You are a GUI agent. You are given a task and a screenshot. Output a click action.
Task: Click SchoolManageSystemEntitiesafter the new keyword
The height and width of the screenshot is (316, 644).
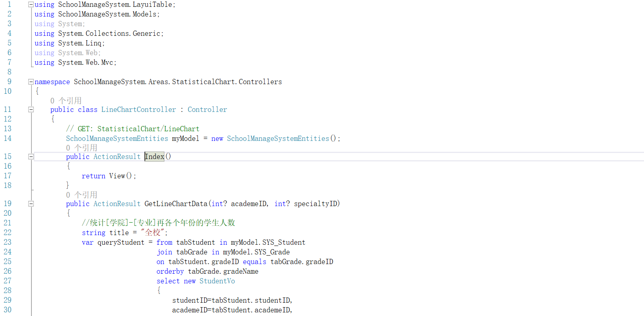[278, 138]
